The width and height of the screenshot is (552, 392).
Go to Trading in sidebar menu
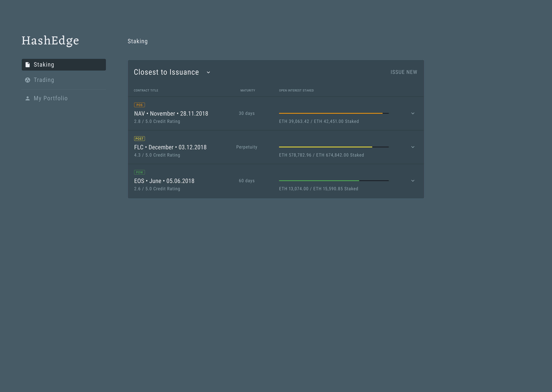[44, 80]
